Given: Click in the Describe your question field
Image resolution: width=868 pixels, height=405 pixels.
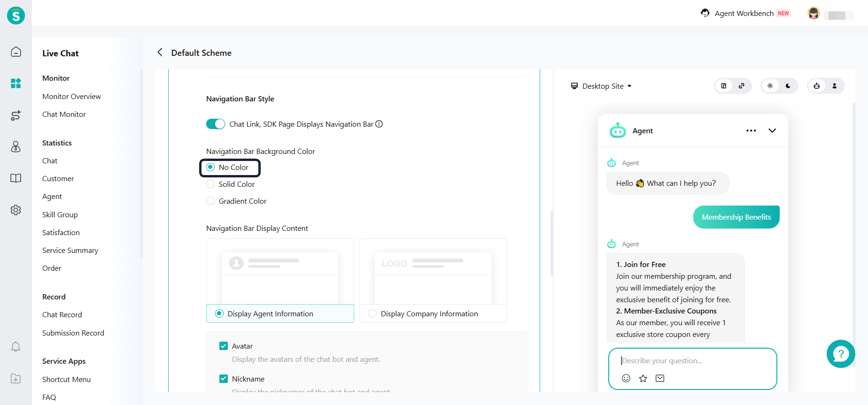Looking at the screenshot, I should point(693,360).
